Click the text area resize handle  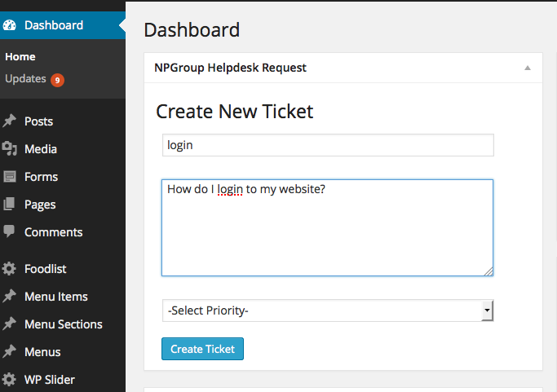point(488,271)
